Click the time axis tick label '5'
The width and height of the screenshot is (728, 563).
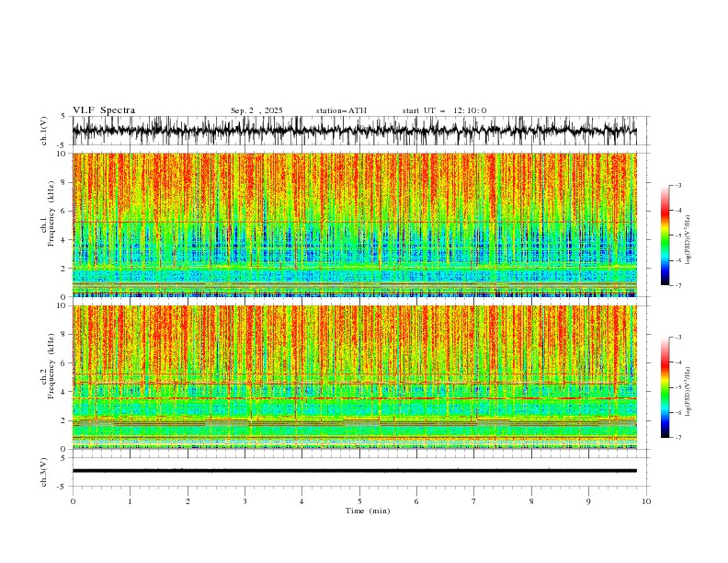coord(359,501)
